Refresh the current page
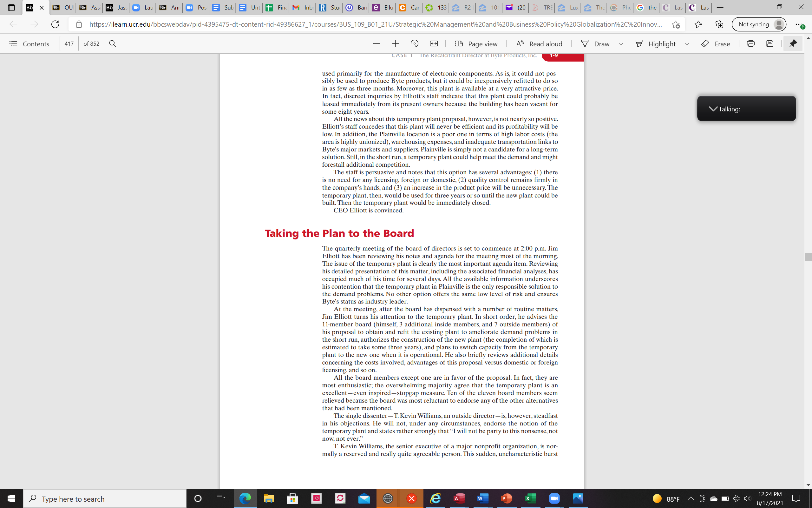The height and width of the screenshot is (508, 812). (x=55, y=24)
